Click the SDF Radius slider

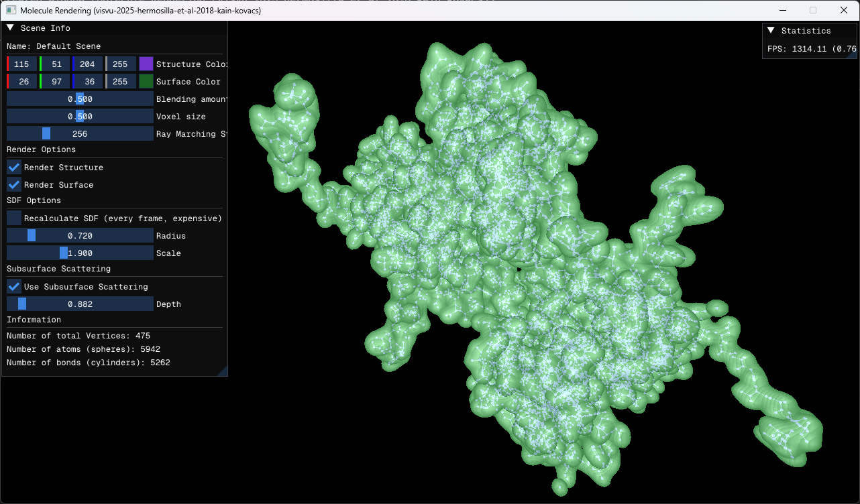[80, 236]
